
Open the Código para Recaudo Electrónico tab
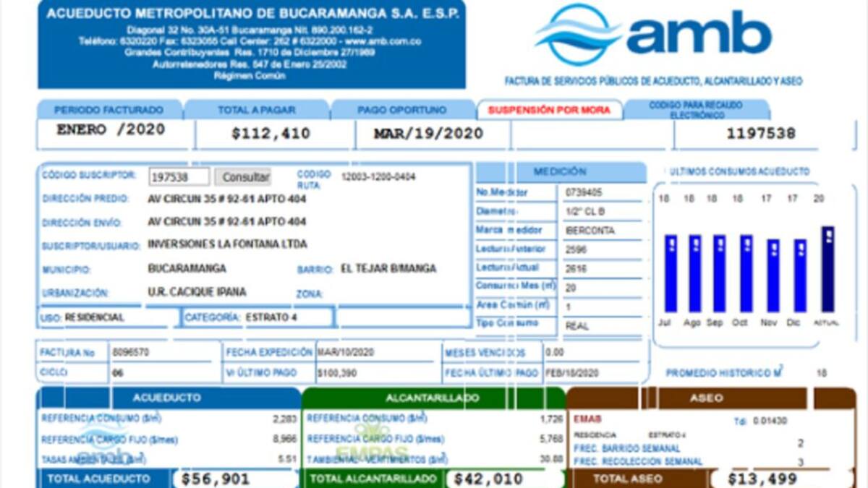[x=696, y=110]
